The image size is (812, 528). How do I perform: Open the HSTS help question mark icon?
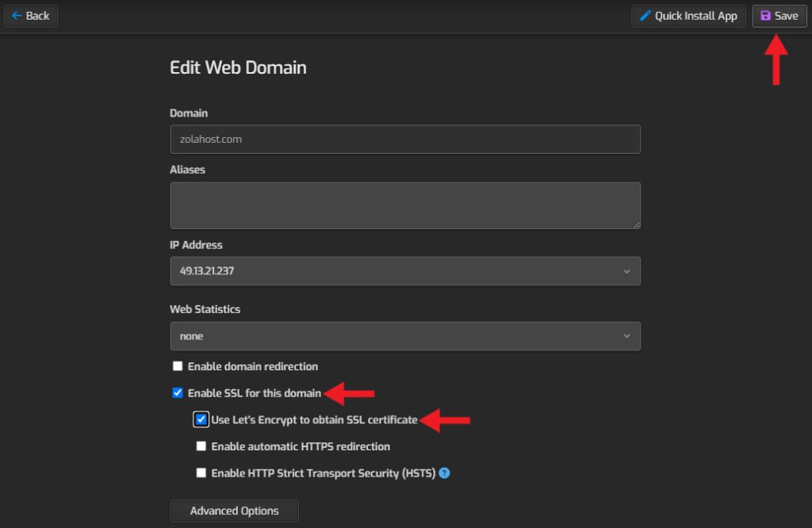pos(444,473)
